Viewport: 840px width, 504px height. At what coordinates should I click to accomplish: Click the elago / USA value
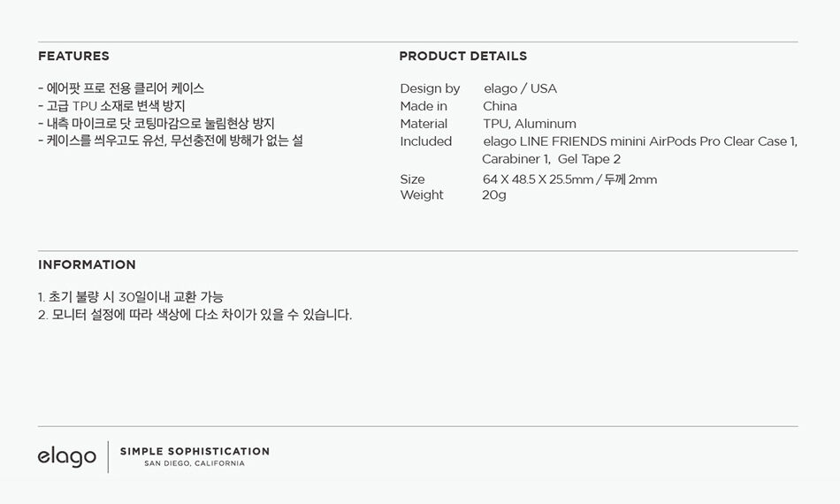pos(520,88)
